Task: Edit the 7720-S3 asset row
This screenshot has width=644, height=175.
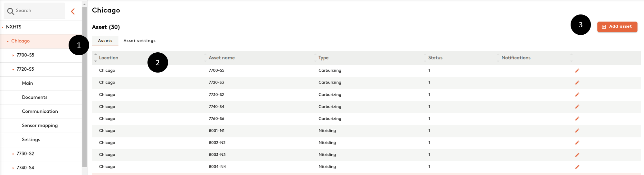Action: (577, 83)
